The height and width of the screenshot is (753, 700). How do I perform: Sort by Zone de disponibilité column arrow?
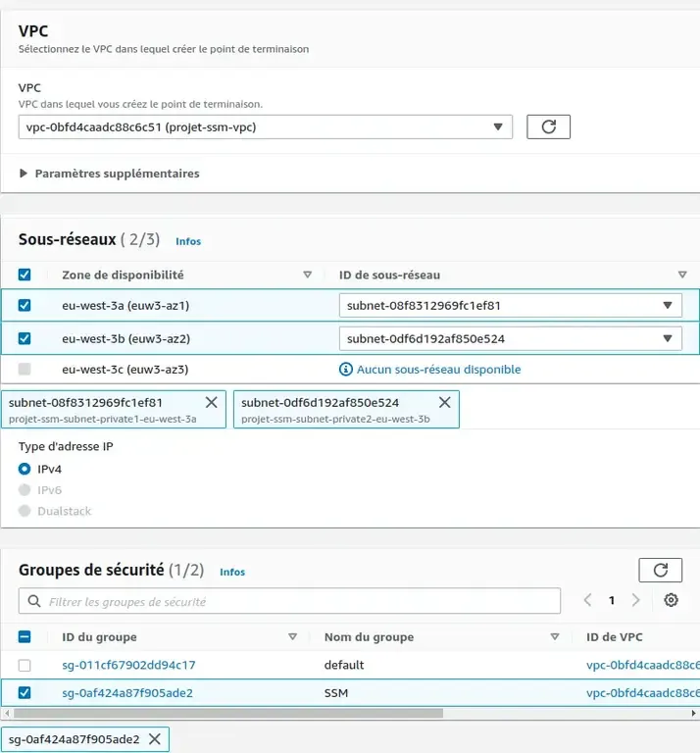click(307, 275)
